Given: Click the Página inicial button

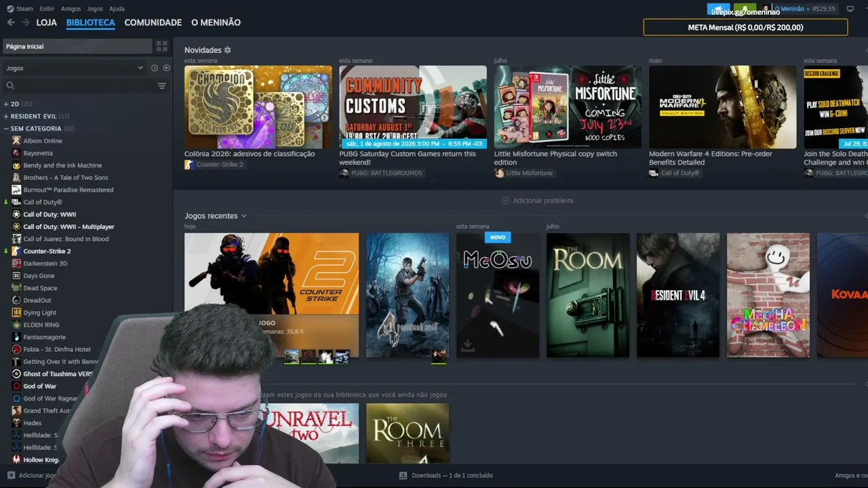Looking at the screenshot, I should tap(78, 46).
